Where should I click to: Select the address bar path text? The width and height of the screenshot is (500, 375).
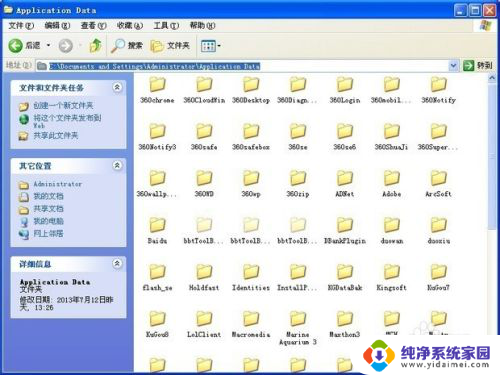point(155,66)
